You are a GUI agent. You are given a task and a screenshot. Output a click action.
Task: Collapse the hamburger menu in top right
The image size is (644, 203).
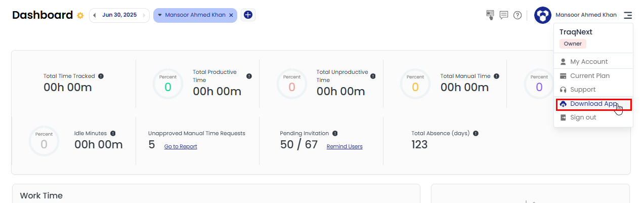[628, 15]
